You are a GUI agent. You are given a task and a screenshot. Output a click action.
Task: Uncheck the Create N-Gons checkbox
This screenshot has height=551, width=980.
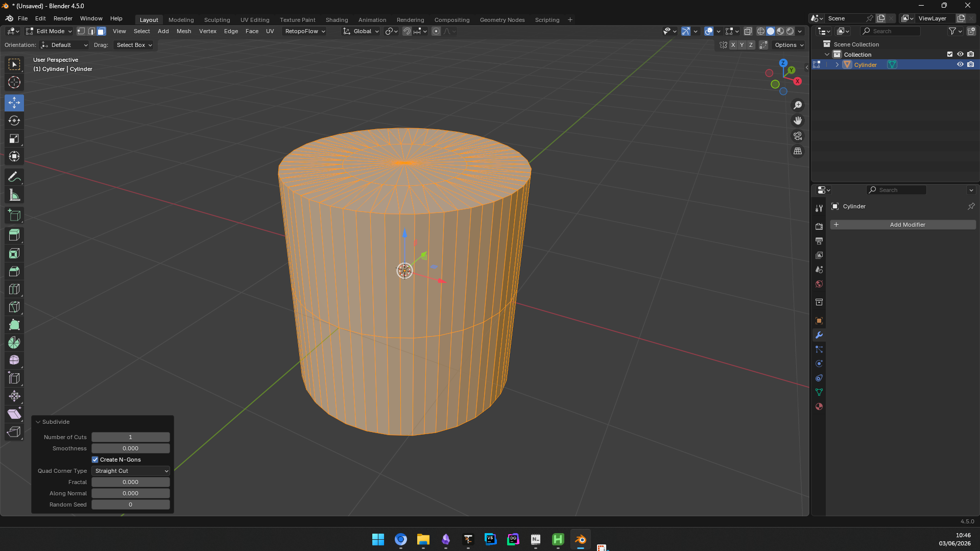(x=95, y=460)
